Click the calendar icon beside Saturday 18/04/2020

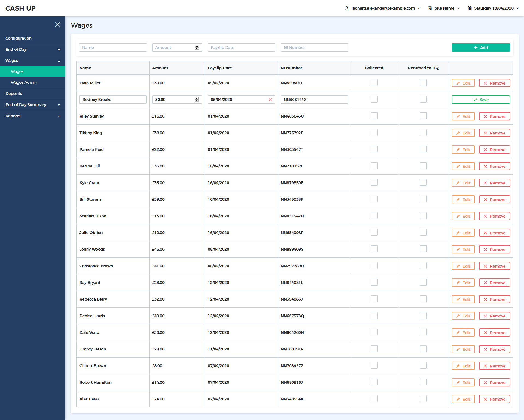click(469, 8)
